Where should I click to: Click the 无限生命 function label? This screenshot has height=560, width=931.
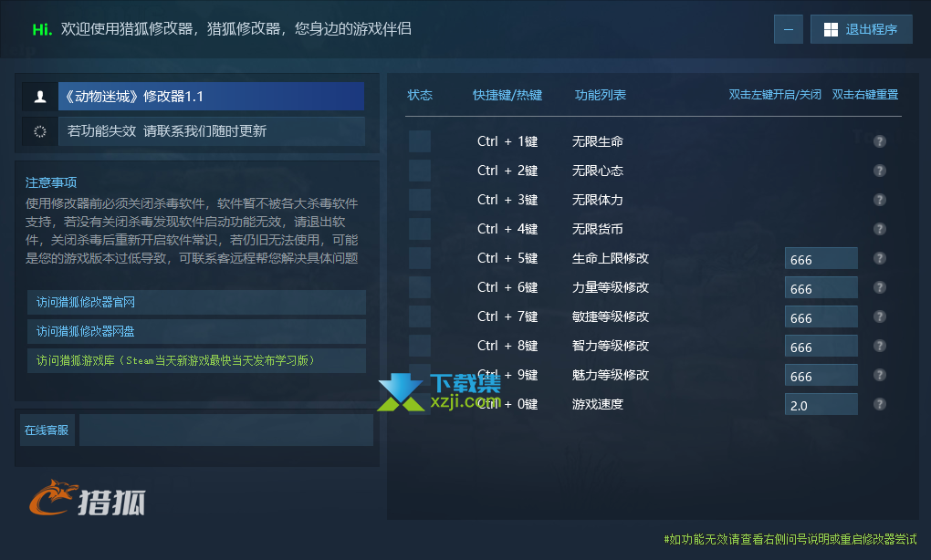[597, 141]
